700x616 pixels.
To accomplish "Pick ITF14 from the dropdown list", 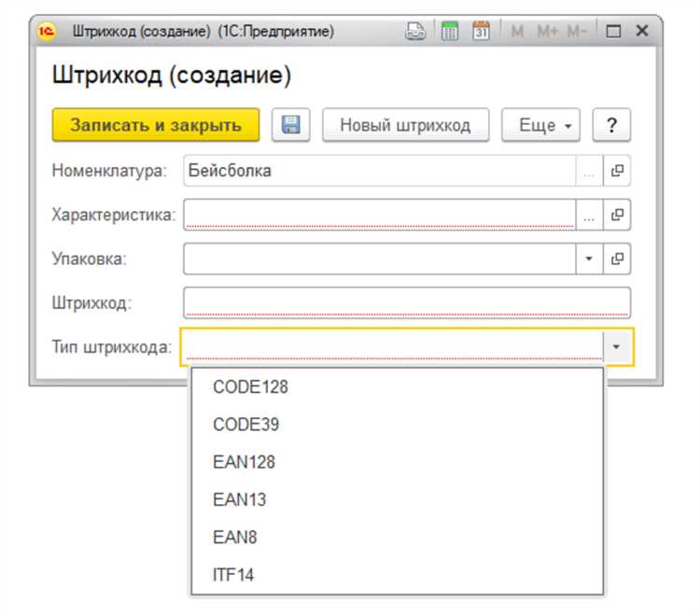I will pyautogui.click(x=233, y=575).
